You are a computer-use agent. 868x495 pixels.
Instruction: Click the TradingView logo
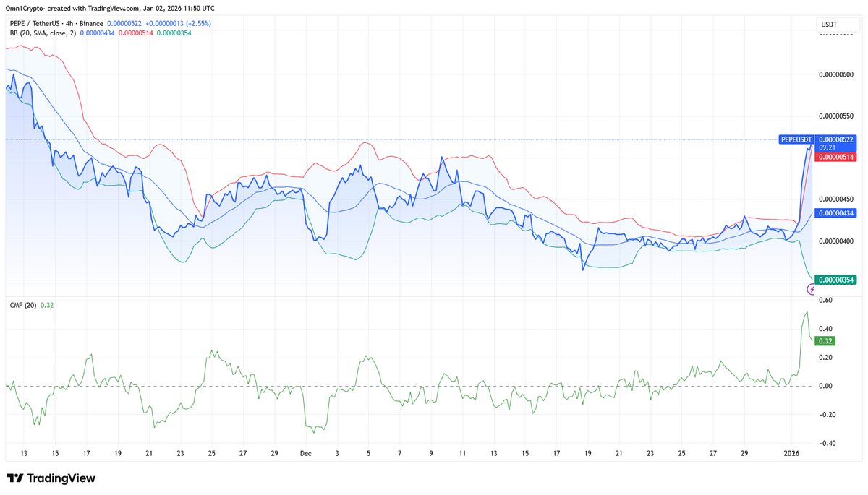[51, 478]
